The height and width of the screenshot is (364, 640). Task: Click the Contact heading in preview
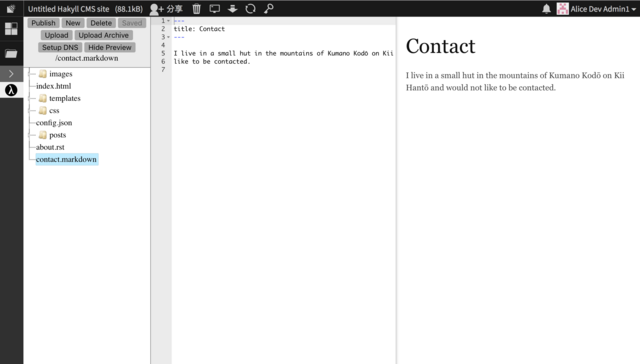click(x=440, y=46)
